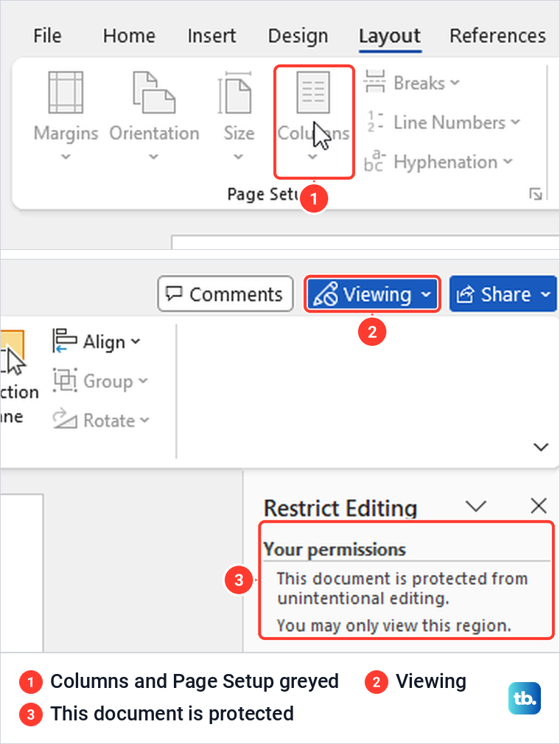Open the Group dropdown
The image size is (560, 744).
pos(100,381)
